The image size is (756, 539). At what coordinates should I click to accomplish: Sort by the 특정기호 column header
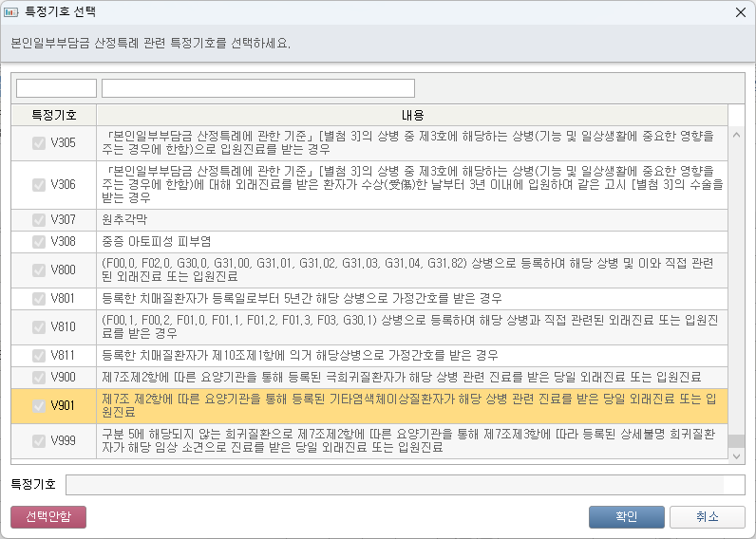(x=54, y=115)
